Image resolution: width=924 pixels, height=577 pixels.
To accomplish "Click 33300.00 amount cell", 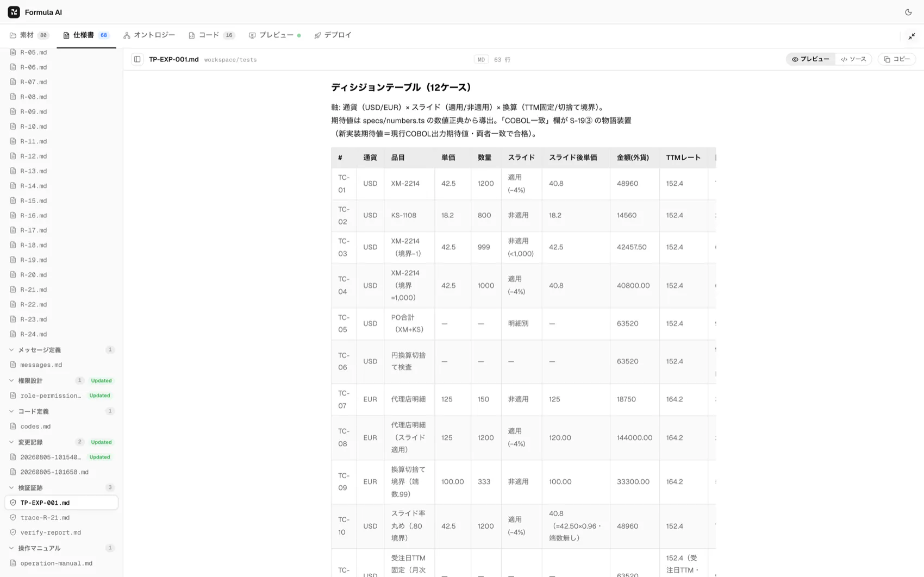I will click(633, 482).
